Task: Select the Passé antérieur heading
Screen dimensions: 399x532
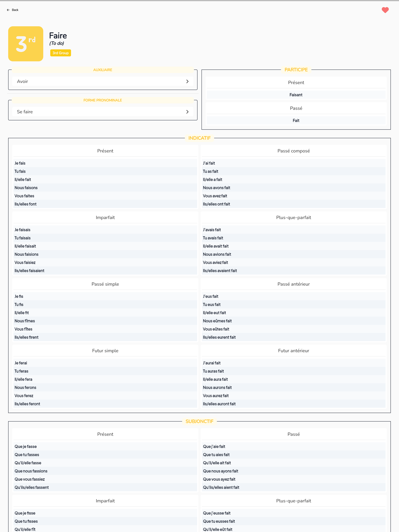Action: [294, 284]
